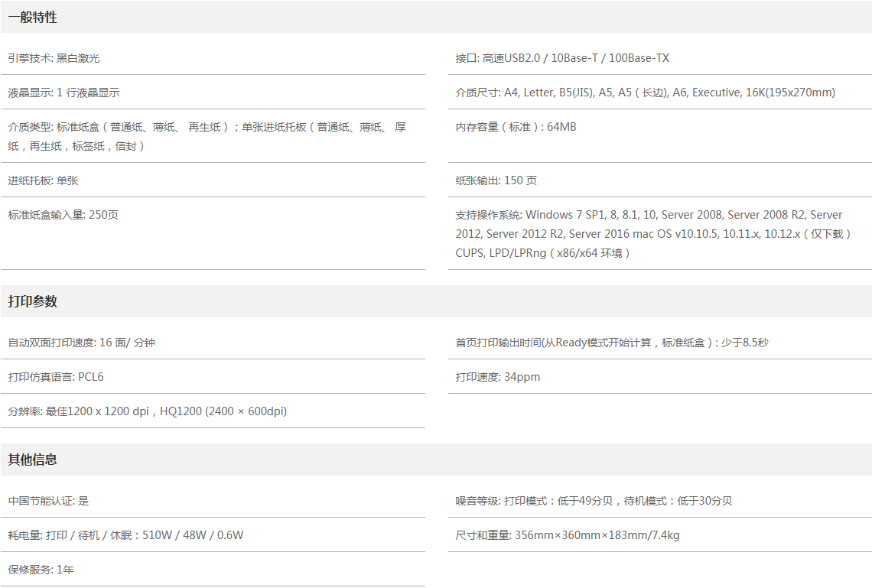Select the 进纸托板: 单张 entry
This screenshot has width=872, height=588.
click(44, 180)
